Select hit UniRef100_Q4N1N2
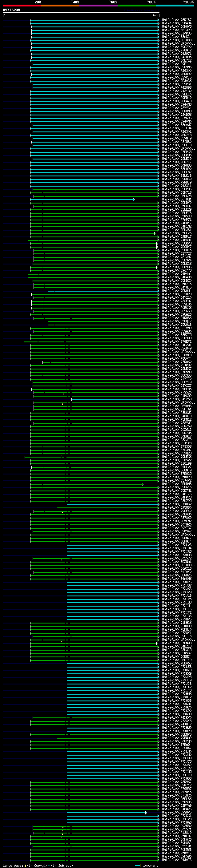 click(x=177, y=226)
